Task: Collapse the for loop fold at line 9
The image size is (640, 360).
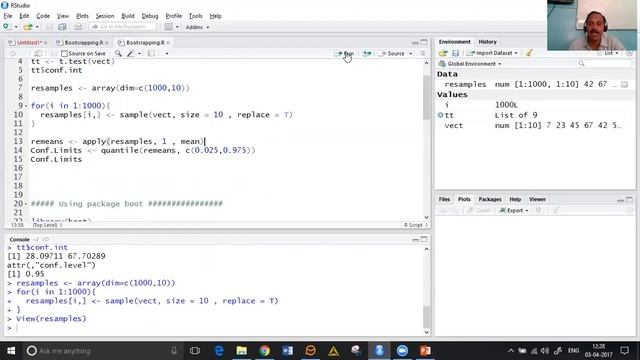Action: coord(26,106)
